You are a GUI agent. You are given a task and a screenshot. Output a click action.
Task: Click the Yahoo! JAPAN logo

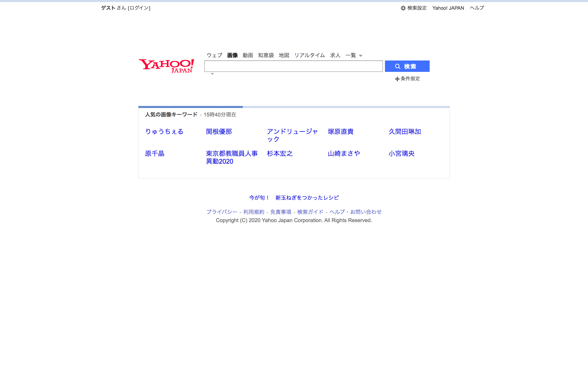coord(166,66)
